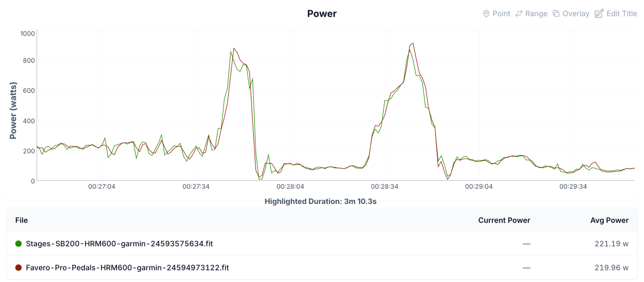Image resolution: width=644 pixels, height=282 pixels.
Task: Click the Power chart title
Action: [322, 14]
